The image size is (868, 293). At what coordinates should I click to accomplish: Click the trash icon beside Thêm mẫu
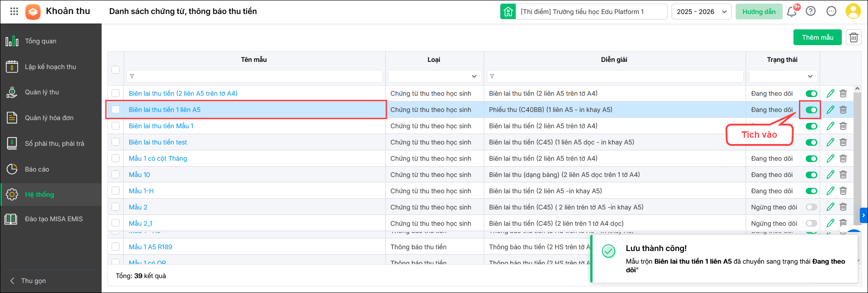point(854,37)
